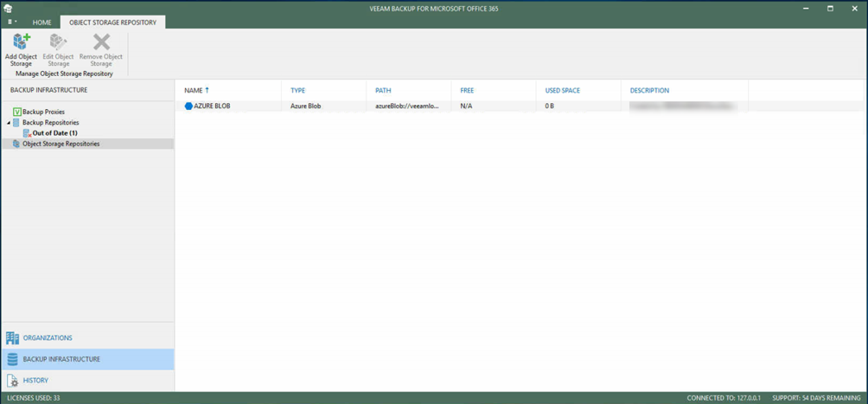The image size is (868, 404).
Task: Click the Edit Object Storage icon
Action: click(58, 42)
